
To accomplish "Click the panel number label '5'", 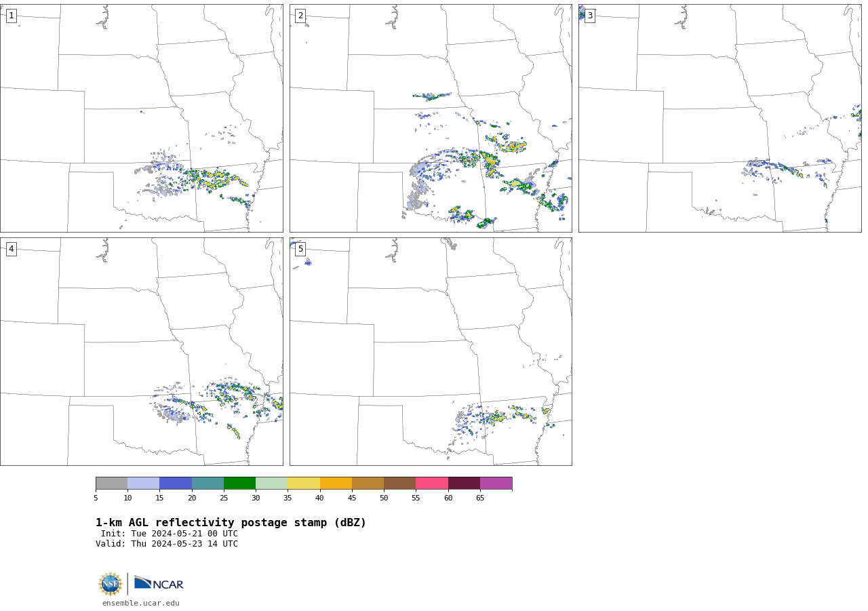I will point(300,249).
